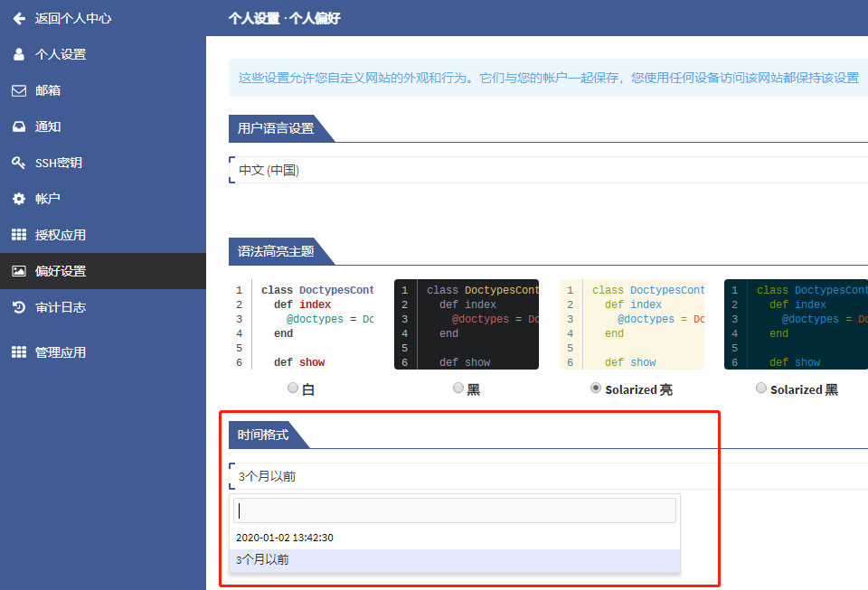Click the history icon for 审计日志

click(x=19, y=307)
